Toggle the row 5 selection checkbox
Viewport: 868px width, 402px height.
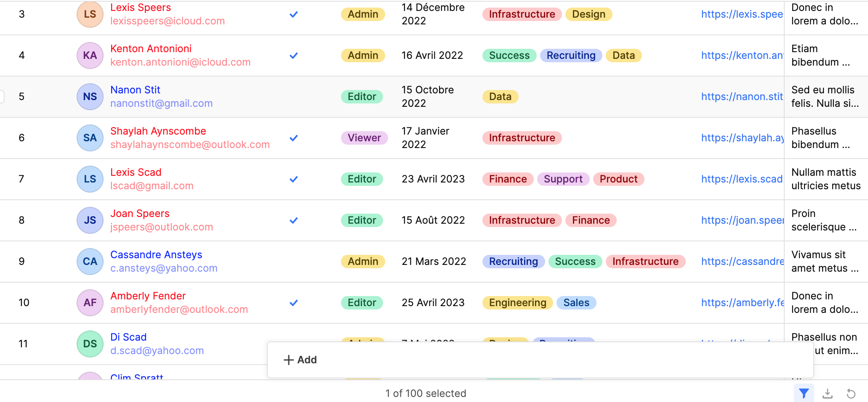(x=2, y=97)
